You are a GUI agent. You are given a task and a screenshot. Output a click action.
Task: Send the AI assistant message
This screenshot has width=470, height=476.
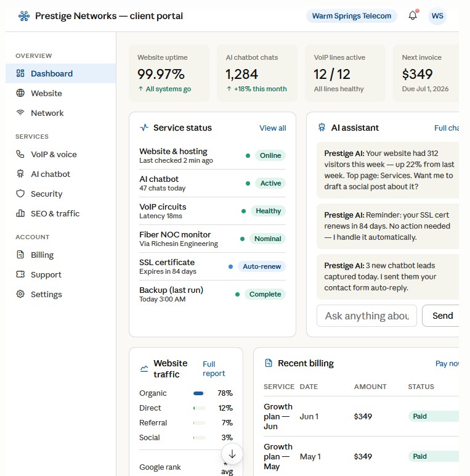coord(440,316)
